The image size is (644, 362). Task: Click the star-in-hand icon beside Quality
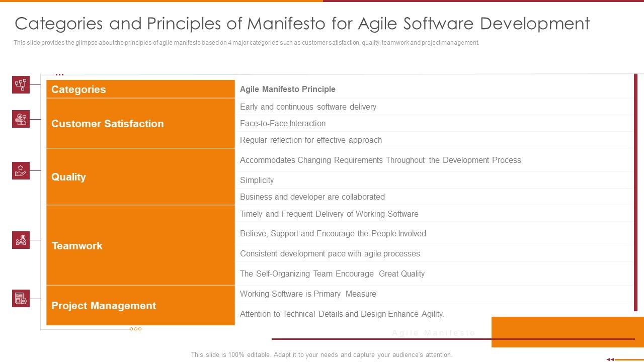21,171
